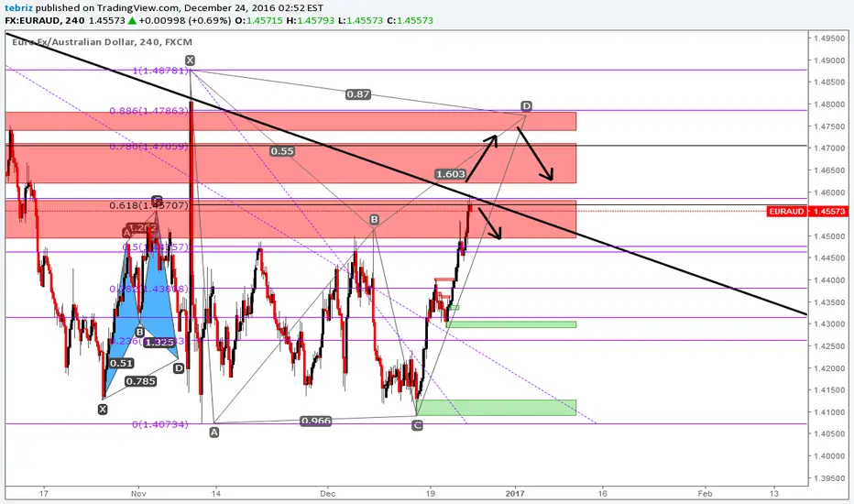This screenshot has width=854, height=504.
Task: Click the close value C:1.45573
Action: tap(410, 21)
